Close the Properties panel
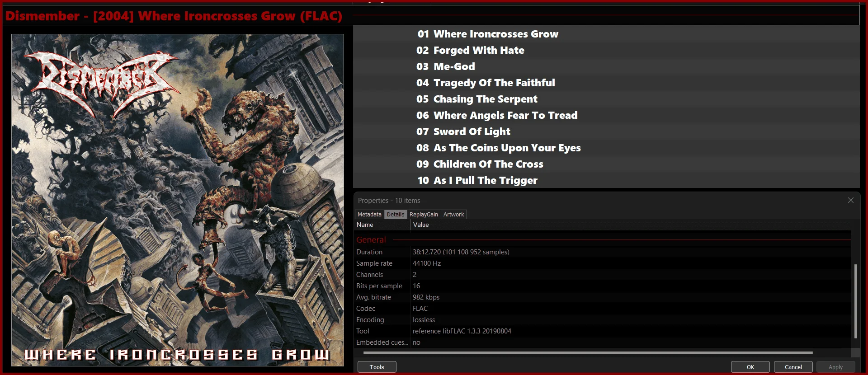 point(850,200)
